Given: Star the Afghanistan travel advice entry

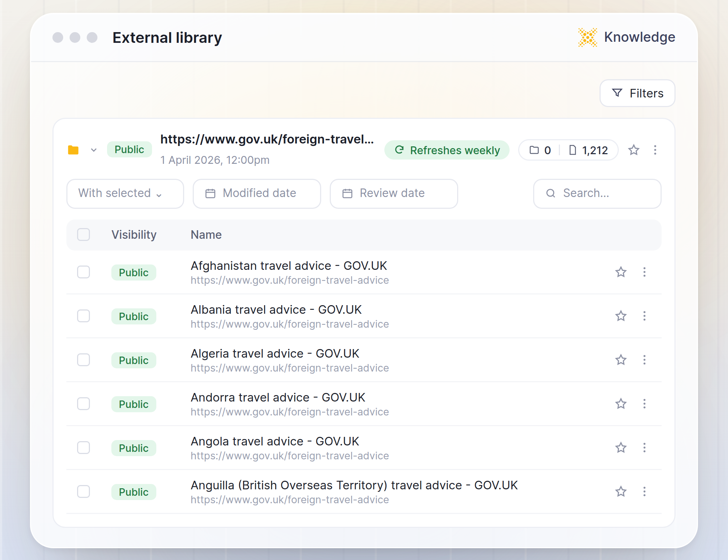Looking at the screenshot, I should (621, 272).
